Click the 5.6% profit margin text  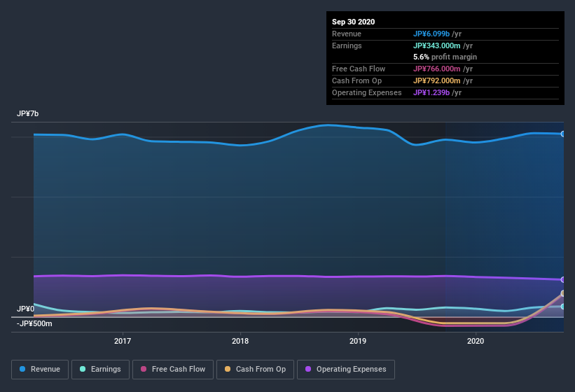445,57
